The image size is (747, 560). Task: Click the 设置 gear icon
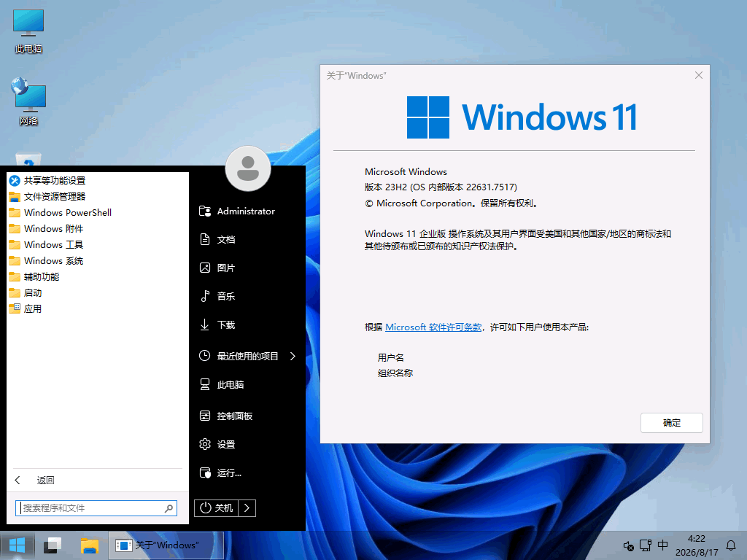205,444
